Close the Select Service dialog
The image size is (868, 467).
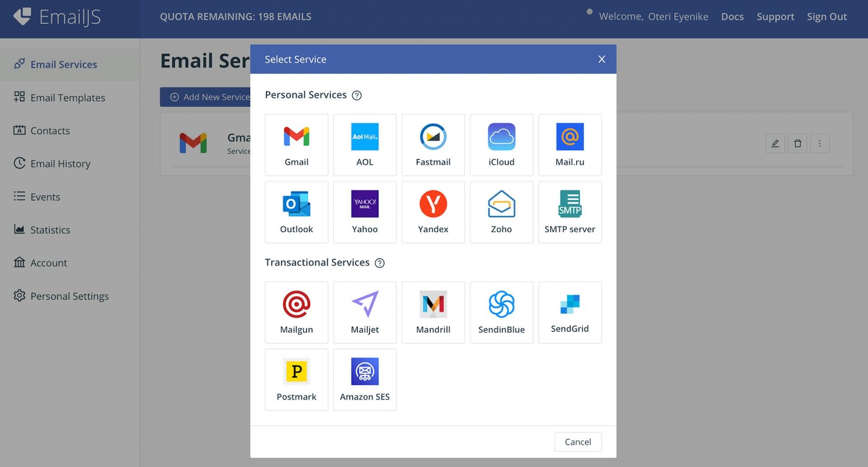point(601,59)
